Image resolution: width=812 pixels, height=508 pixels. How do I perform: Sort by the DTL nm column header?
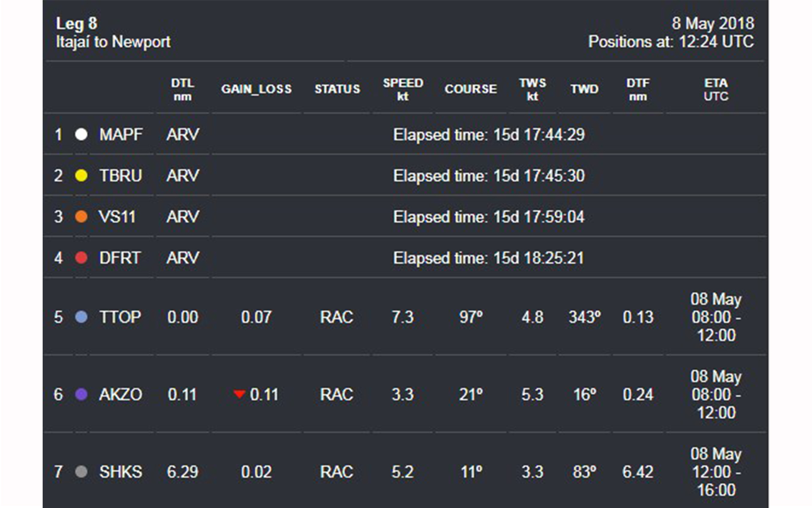coord(182,89)
